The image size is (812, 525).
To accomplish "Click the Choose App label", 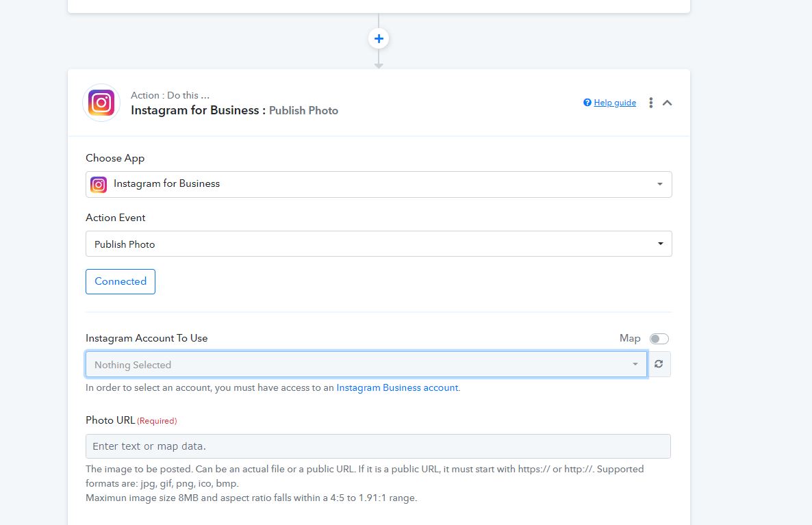I will 115,158.
